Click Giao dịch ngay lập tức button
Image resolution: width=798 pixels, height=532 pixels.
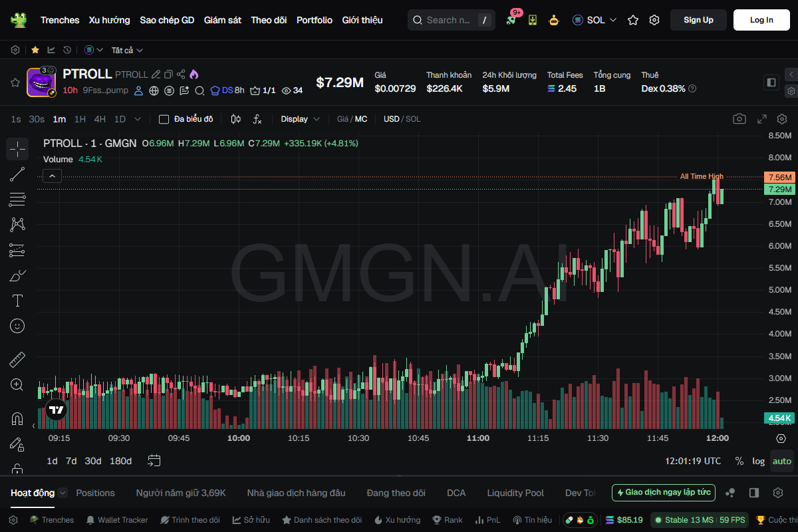664,493
